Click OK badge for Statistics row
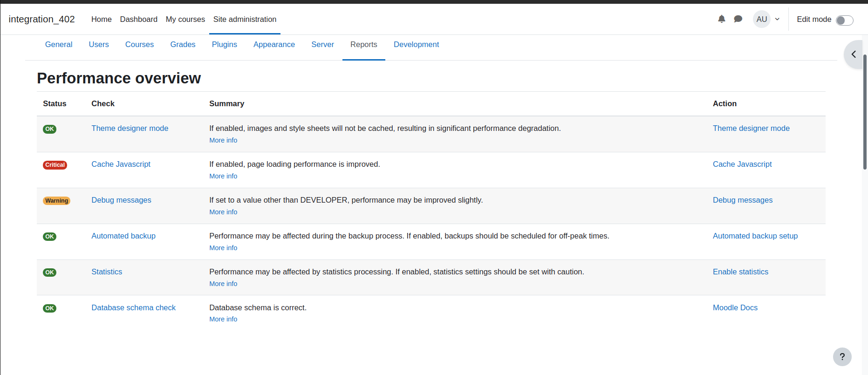Screen dimensions: 868x375 (49, 273)
